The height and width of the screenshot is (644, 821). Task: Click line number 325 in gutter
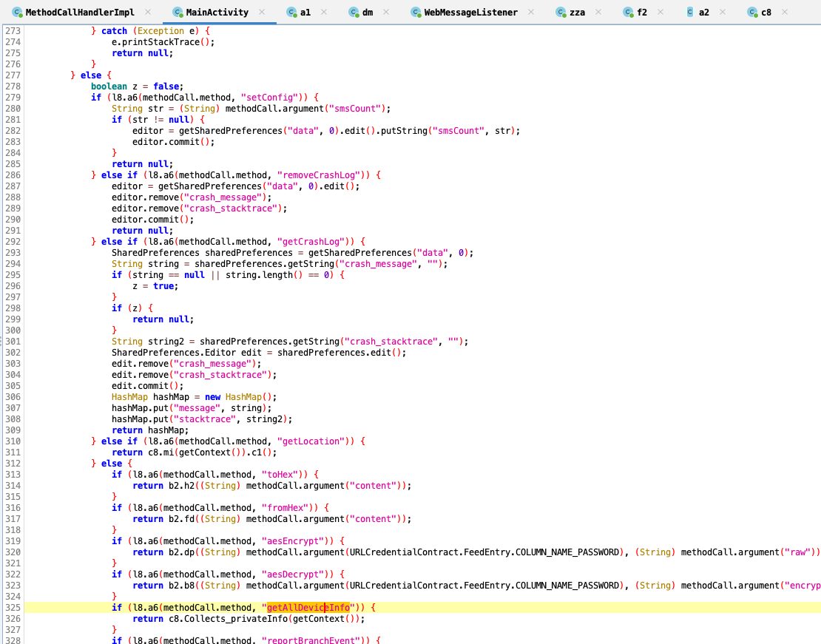pyautogui.click(x=13, y=607)
